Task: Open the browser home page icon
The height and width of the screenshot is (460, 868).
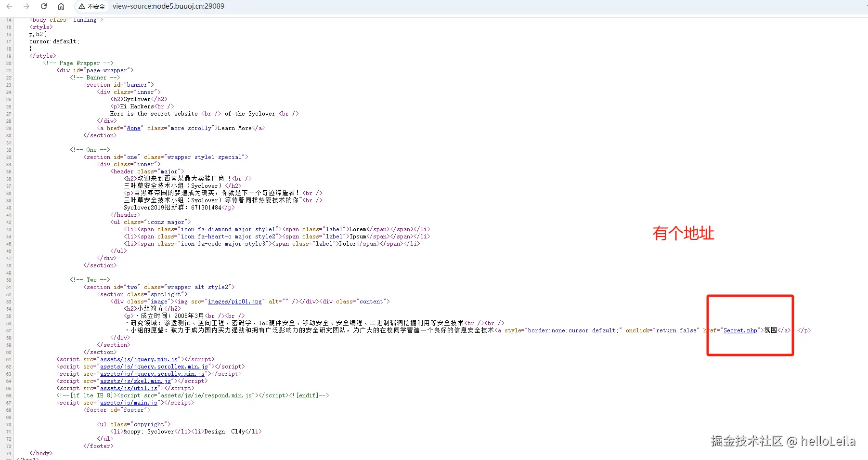Action: pyautogui.click(x=61, y=6)
